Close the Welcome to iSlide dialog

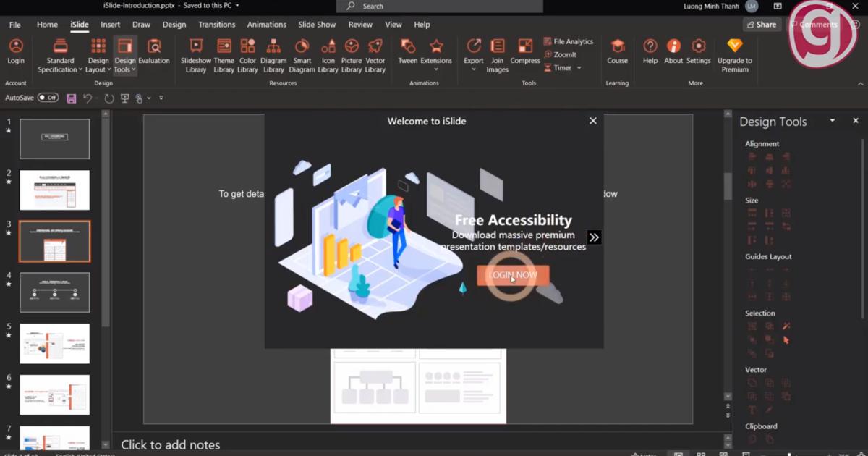(593, 121)
